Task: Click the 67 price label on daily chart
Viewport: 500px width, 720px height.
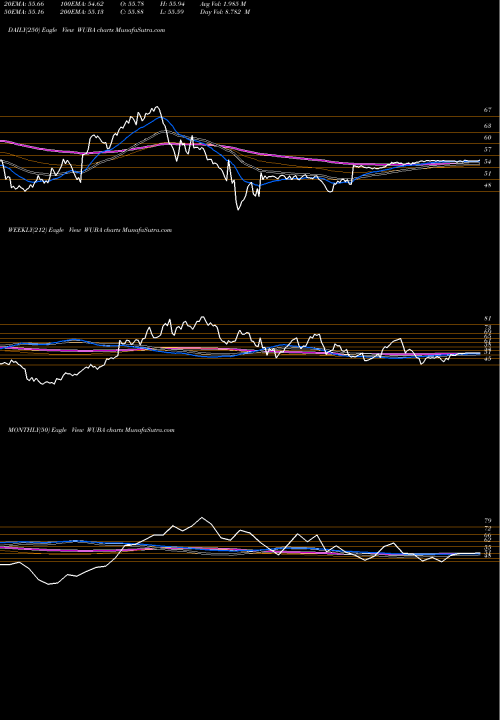Action: click(487, 110)
